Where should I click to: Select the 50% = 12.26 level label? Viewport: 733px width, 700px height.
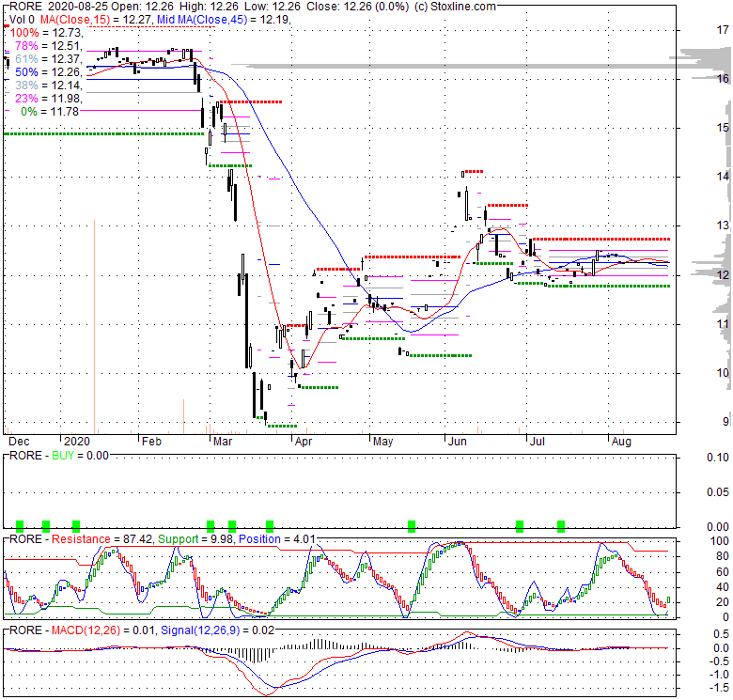click(49, 72)
